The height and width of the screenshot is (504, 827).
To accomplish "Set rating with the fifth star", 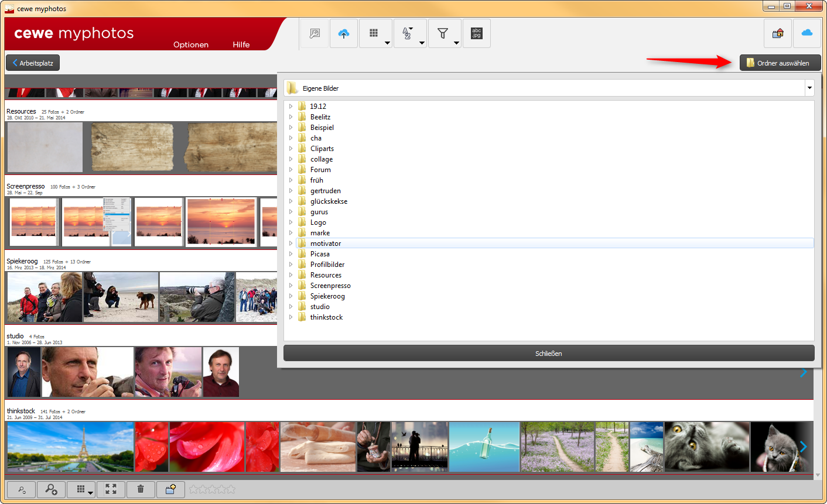I will coord(231,489).
